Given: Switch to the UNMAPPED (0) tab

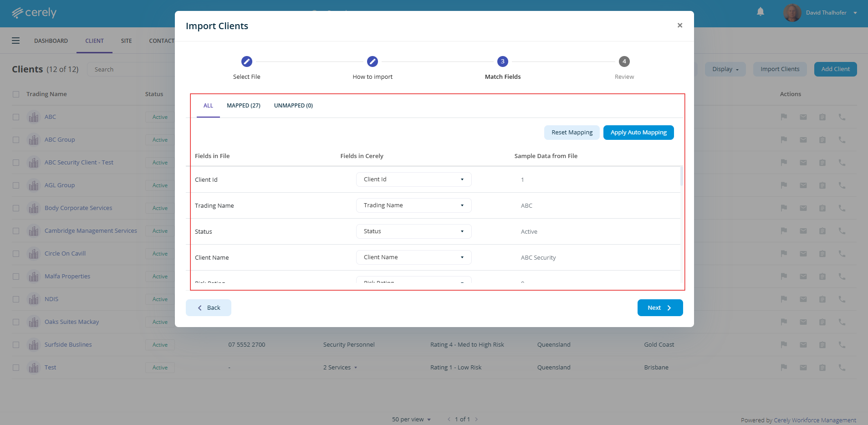Looking at the screenshot, I should (293, 106).
